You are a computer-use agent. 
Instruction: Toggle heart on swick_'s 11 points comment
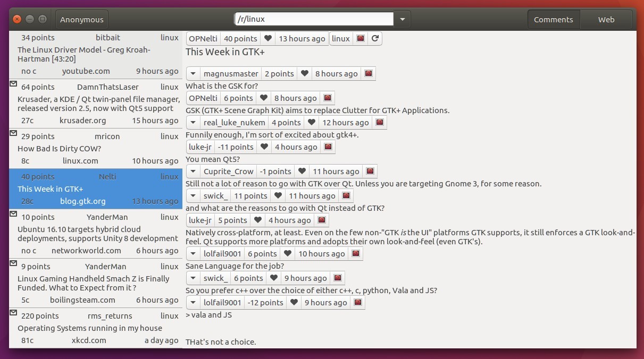click(x=278, y=196)
